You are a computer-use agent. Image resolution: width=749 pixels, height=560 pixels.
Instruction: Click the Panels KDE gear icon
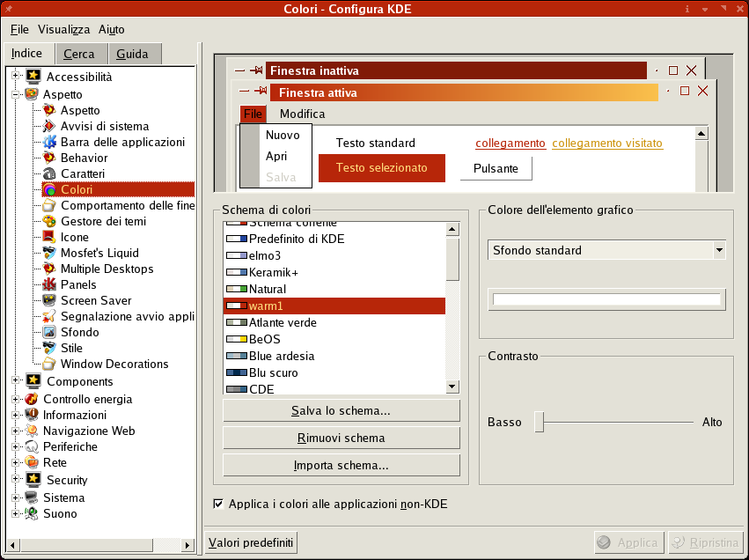pos(49,284)
